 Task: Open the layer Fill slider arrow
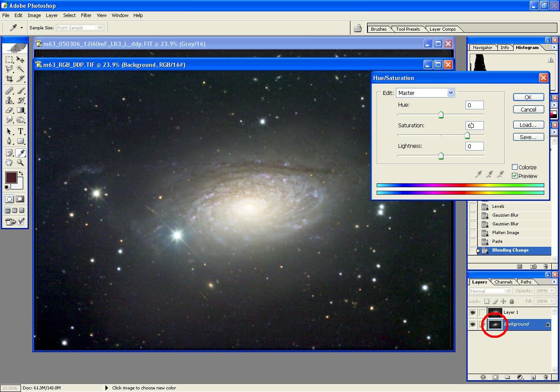click(553, 301)
